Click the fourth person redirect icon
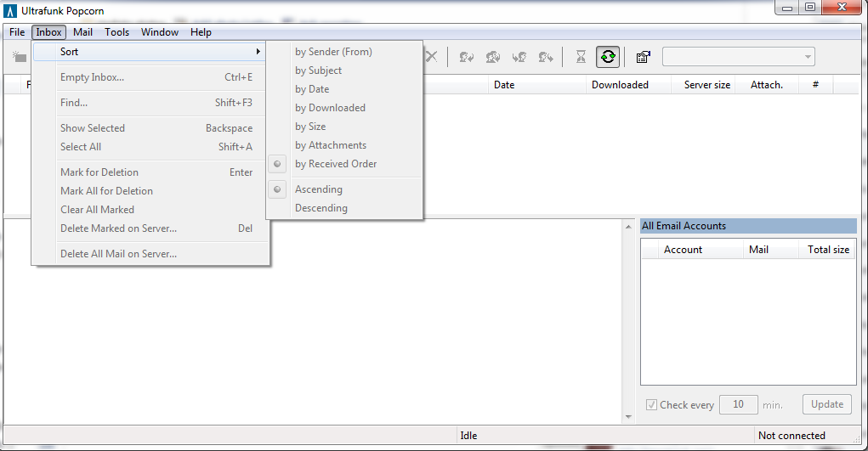 (545, 57)
